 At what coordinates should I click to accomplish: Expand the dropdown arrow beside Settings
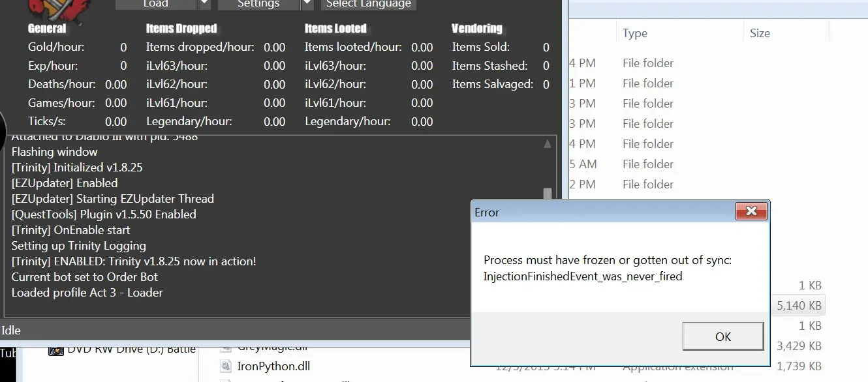click(x=307, y=4)
